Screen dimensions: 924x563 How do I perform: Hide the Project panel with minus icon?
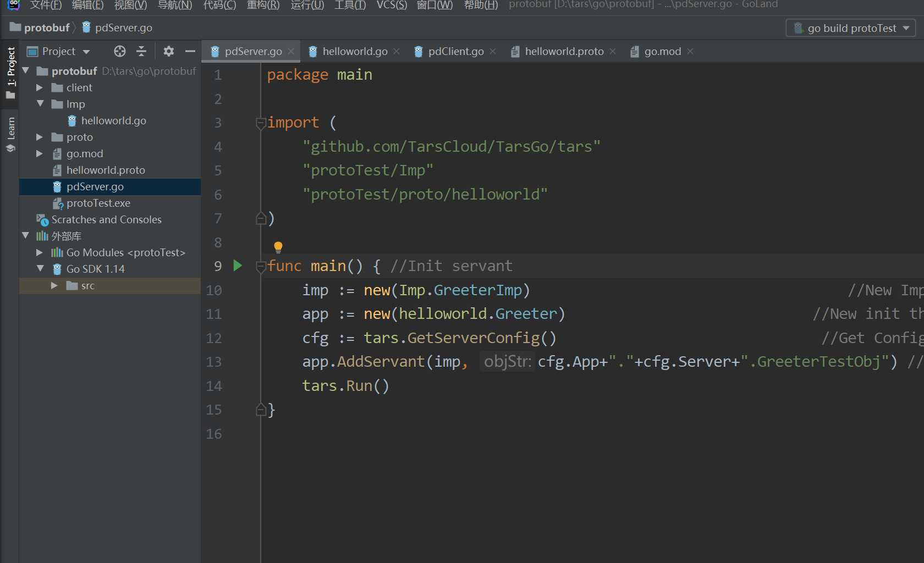(190, 51)
